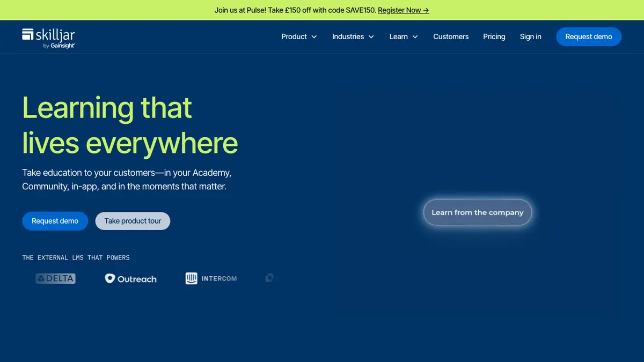The image size is (644, 362).
Task: Click the Skilljar logo in the header
Action: tap(48, 38)
